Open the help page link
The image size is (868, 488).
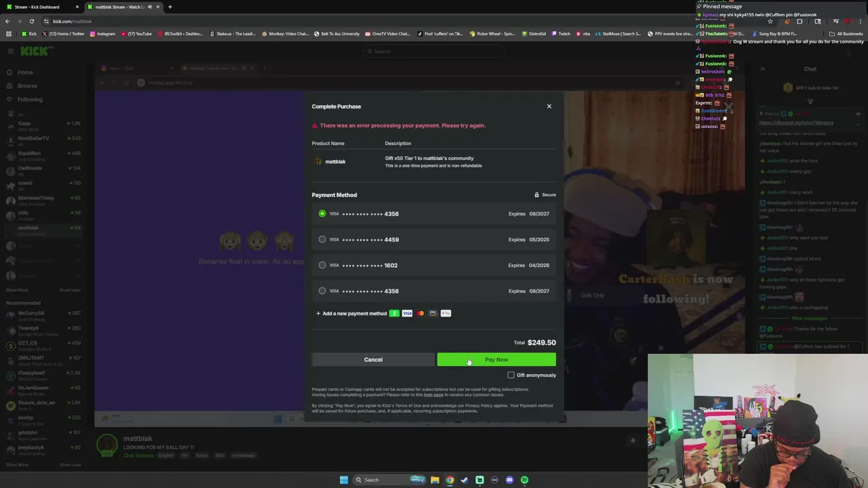pyautogui.click(x=433, y=394)
